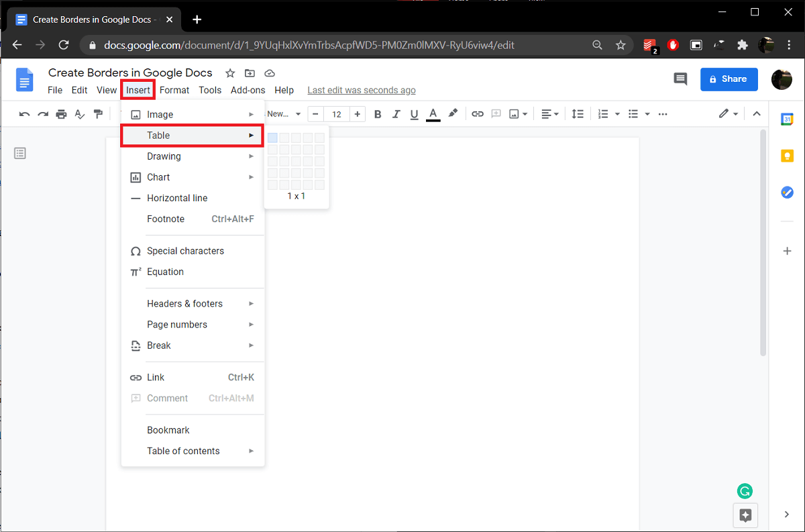The height and width of the screenshot is (532, 805).
Task: Open the line spacing dropdown
Action: tap(578, 114)
